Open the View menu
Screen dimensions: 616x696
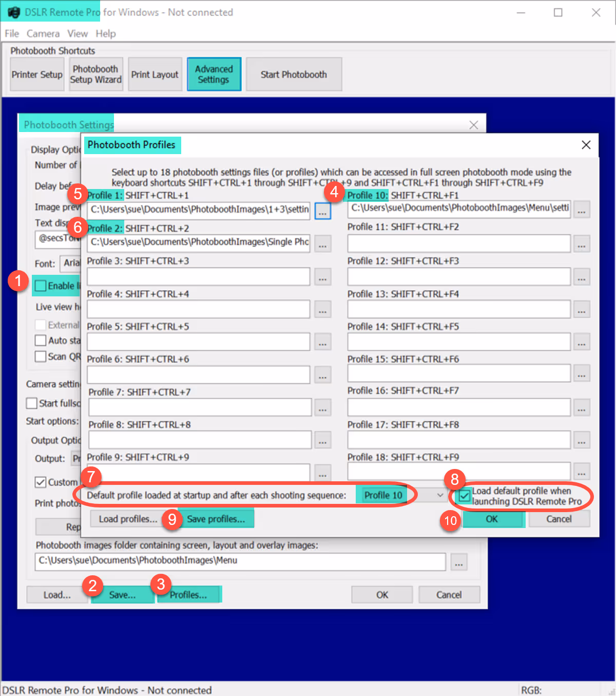click(x=78, y=33)
